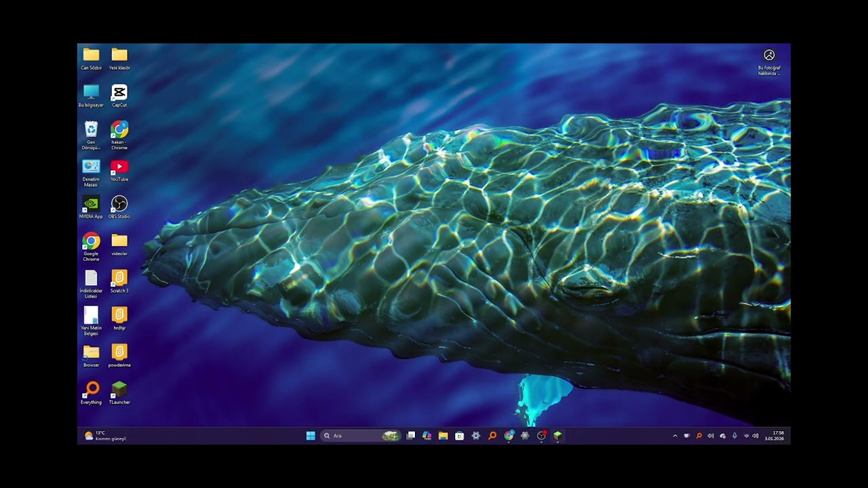Launch TLauncher from the desktop
This screenshot has width=868, height=488.
(119, 393)
